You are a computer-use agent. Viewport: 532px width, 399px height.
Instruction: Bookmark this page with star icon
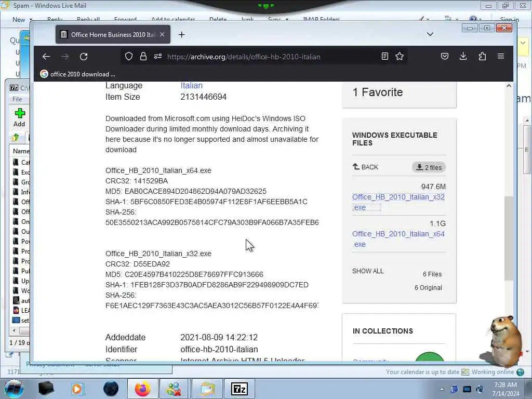(x=400, y=56)
